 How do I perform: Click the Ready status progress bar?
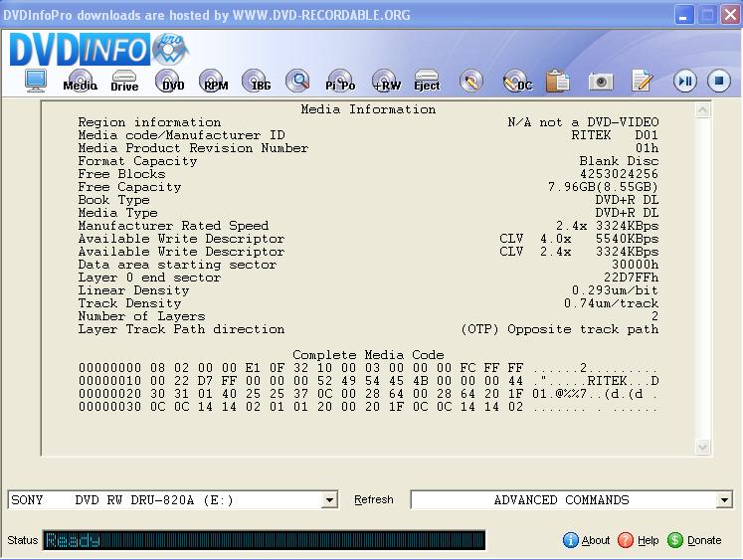coord(265,540)
